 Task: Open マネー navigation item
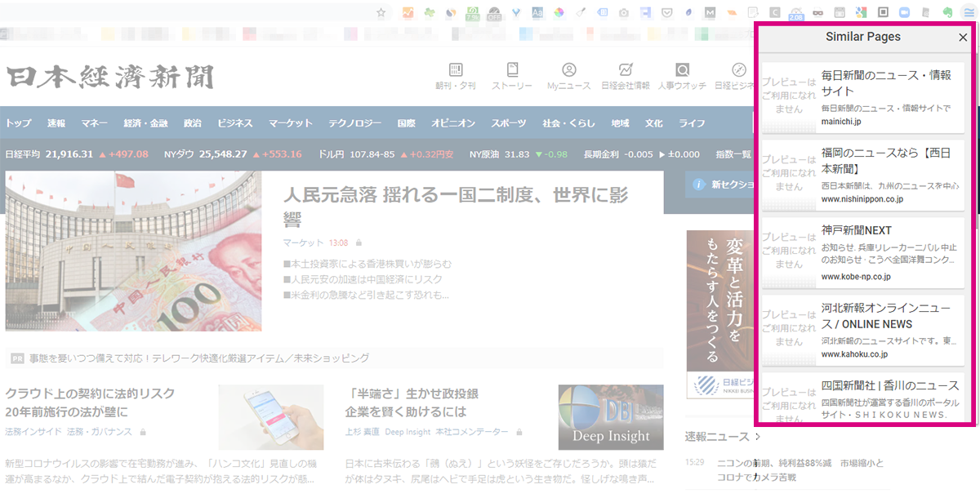click(x=94, y=123)
